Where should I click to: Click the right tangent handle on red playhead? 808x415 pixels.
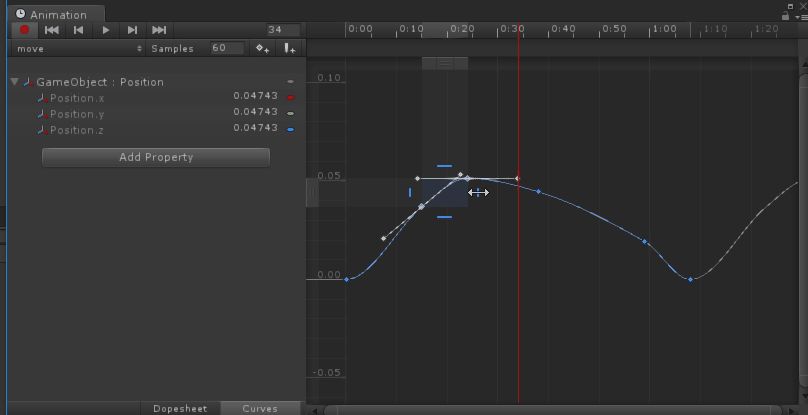[517, 178]
